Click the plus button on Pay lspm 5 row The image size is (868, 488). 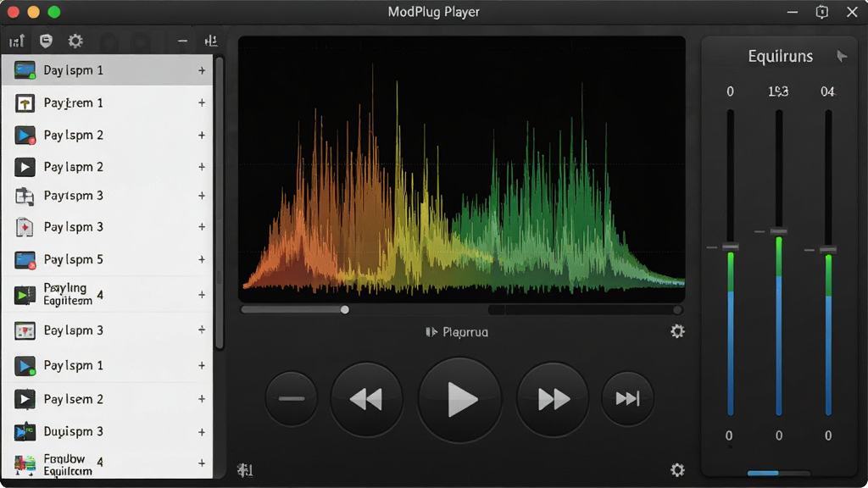tap(202, 259)
